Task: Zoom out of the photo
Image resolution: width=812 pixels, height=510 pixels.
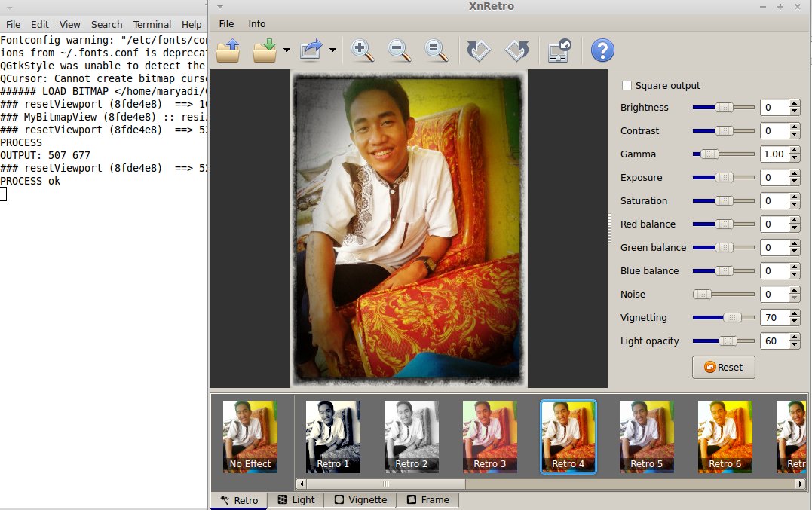Action: [x=400, y=50]
